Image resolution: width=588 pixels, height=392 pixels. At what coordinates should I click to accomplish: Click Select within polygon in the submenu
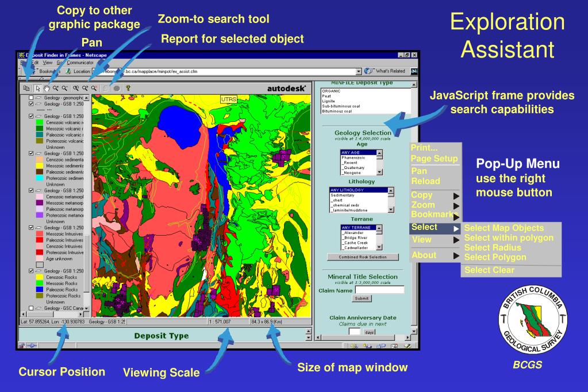509,238
